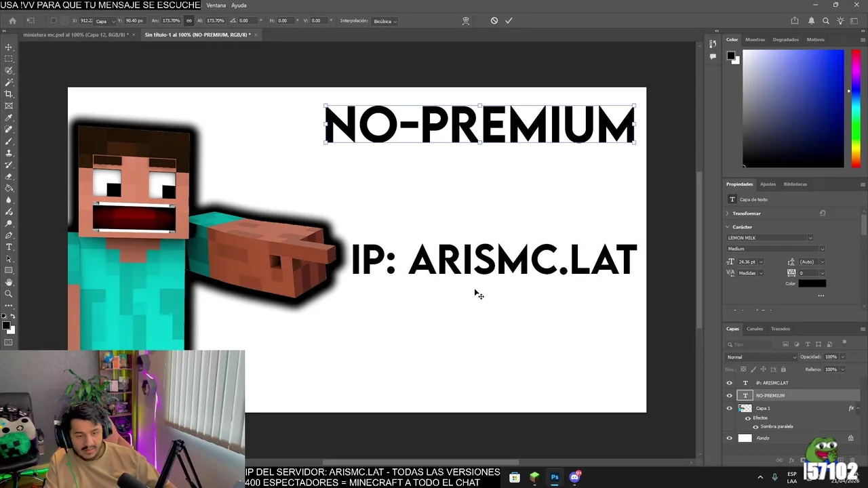Switch to the Trazados tab

781,329
